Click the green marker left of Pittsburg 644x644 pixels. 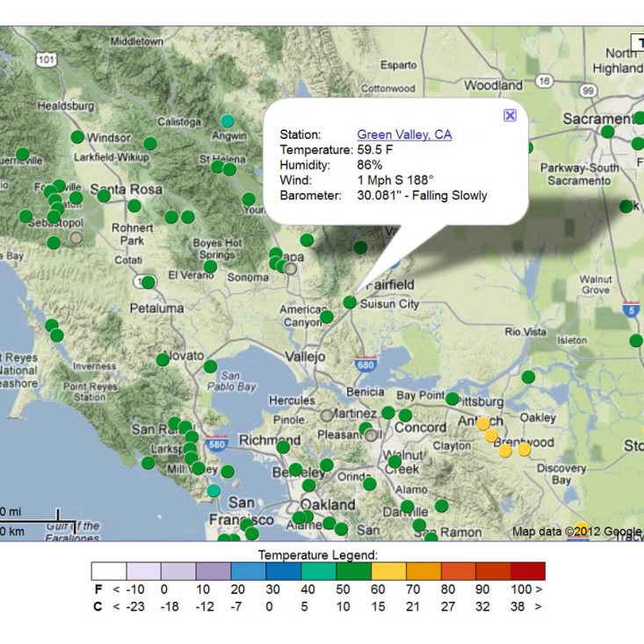tap(452, 398)
